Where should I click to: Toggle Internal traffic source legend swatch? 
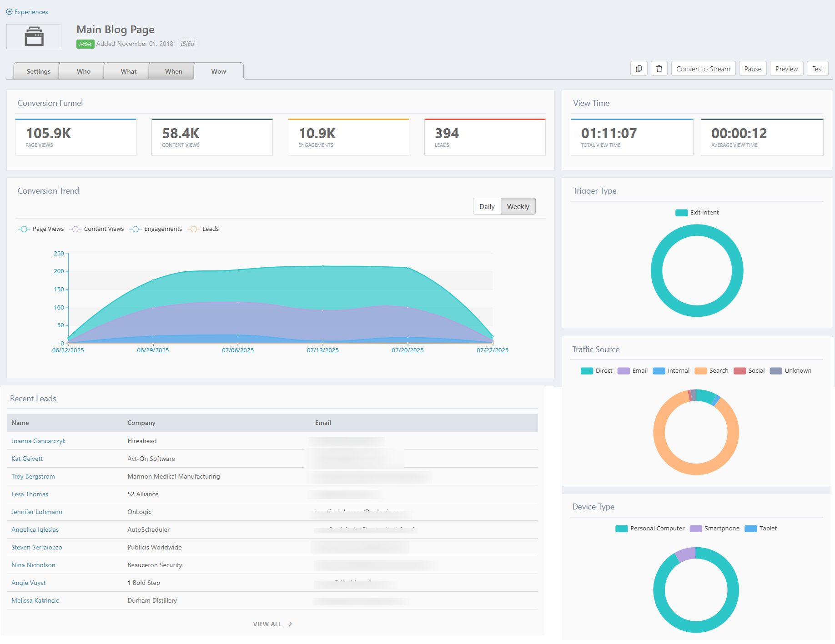click(659, 371)
